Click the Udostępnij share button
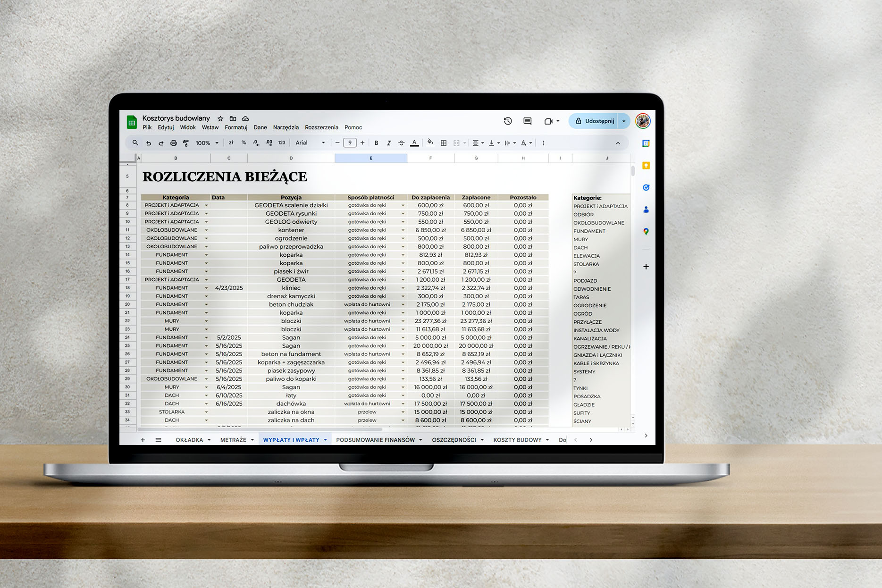The height and width of the screenshot is (588, 882). 594,121
